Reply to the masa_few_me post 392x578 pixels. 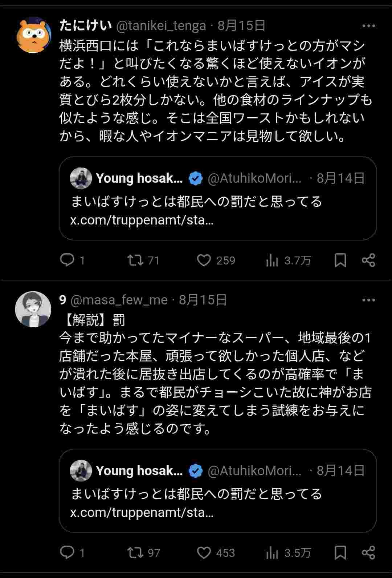coord(67,553)
